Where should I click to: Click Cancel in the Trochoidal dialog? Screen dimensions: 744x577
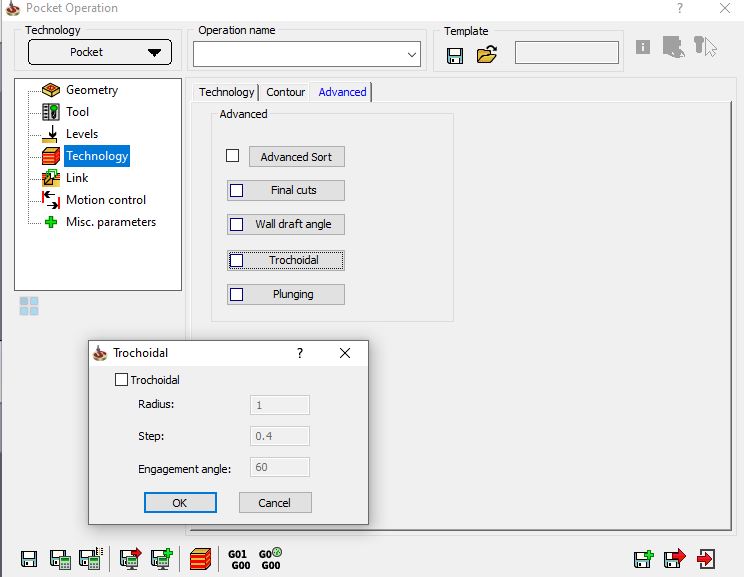[275, 502]
